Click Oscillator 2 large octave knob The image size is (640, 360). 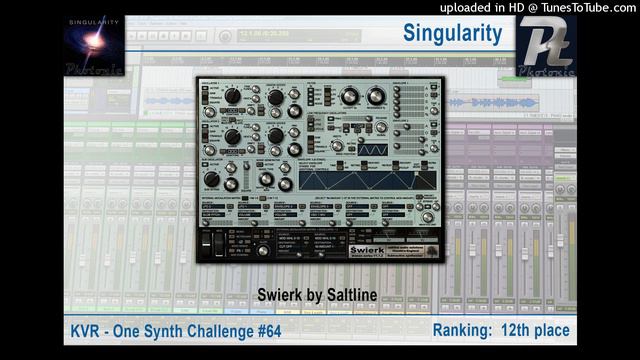pos(232,136)
